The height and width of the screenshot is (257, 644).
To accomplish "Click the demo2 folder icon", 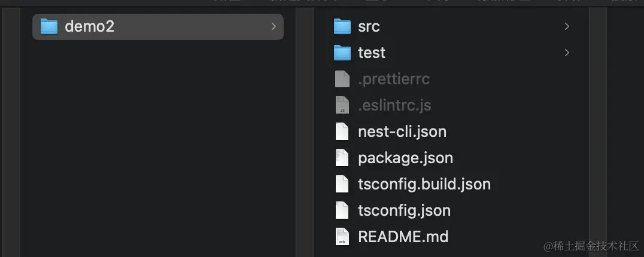I will pos(49,27).
